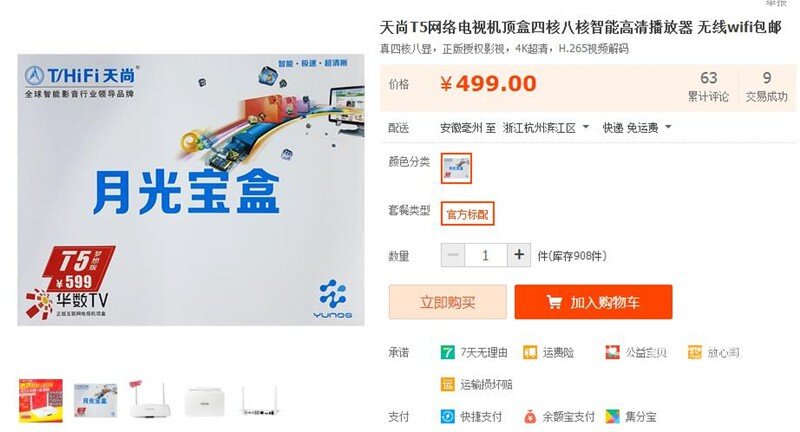Image resolution: width=800 pixels, height=432 pixels.
Task: Open the 9 交易成功 transactions tab
Action: pos(766,87)
